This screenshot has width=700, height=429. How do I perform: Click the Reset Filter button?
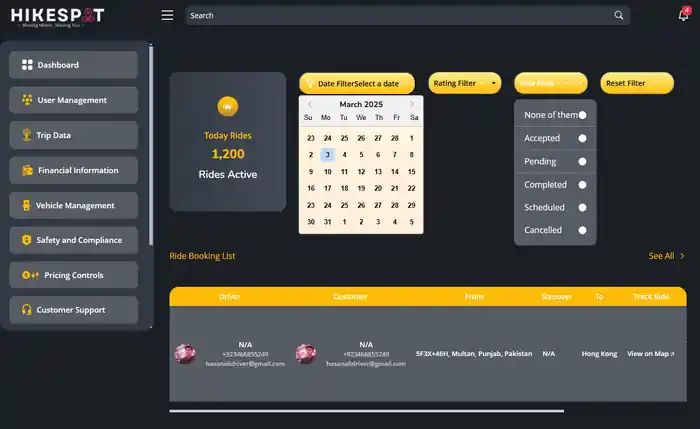pyautogui.click(x=637, y=83)
